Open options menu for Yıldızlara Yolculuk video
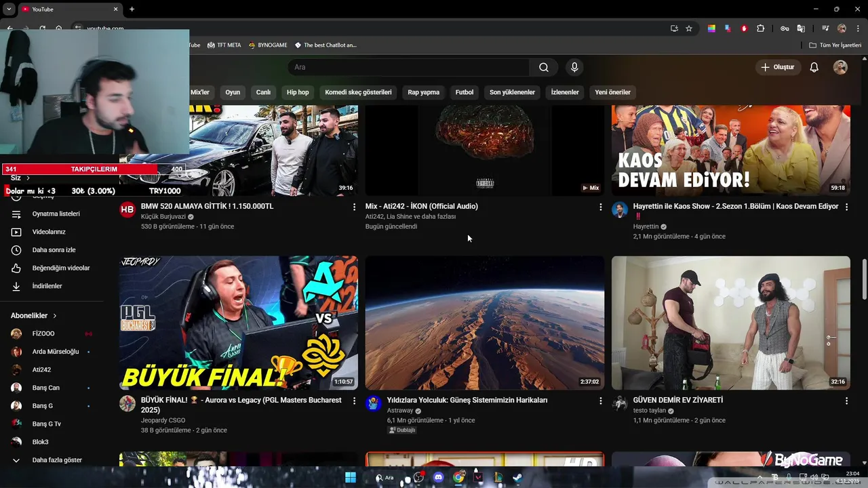Screen dimensions: 868x488 600,401
